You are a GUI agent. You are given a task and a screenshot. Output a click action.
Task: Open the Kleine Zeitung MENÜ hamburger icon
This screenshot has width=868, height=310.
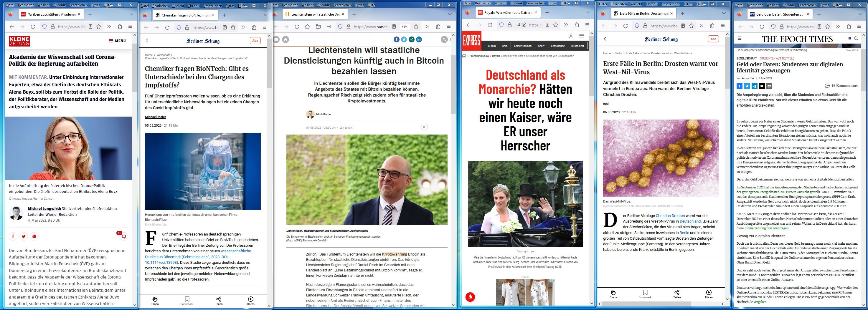[111, 41]
